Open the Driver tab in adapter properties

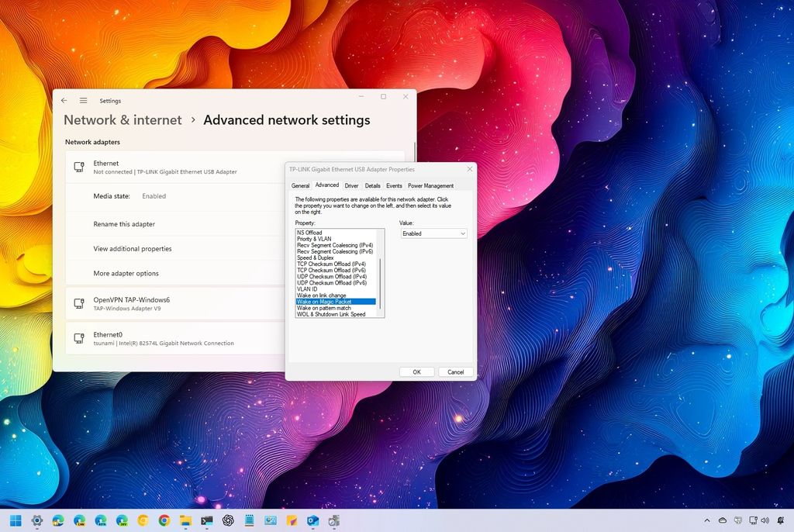click(x=350, y=185)
